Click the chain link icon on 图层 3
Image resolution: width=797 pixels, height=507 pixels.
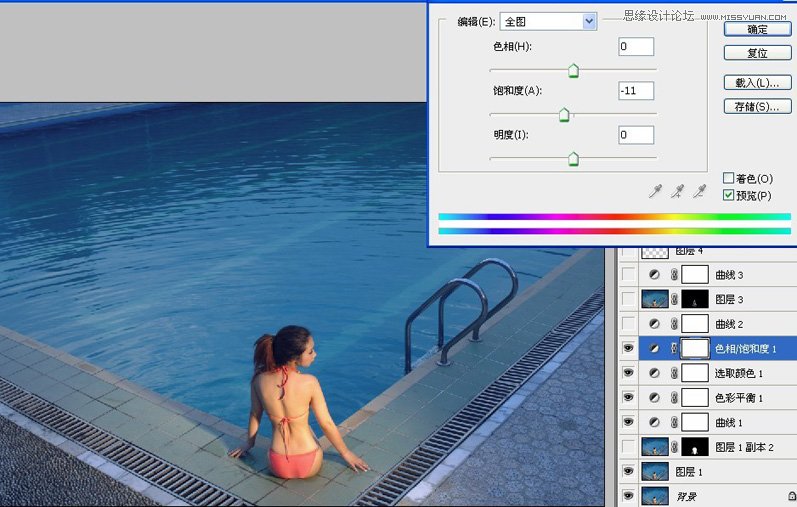tap(674, 299)
